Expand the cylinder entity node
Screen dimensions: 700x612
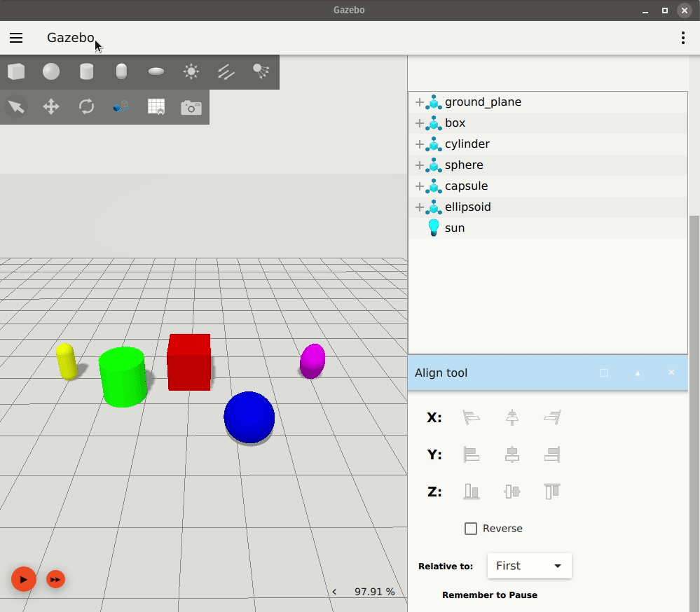tap(420, 144)
